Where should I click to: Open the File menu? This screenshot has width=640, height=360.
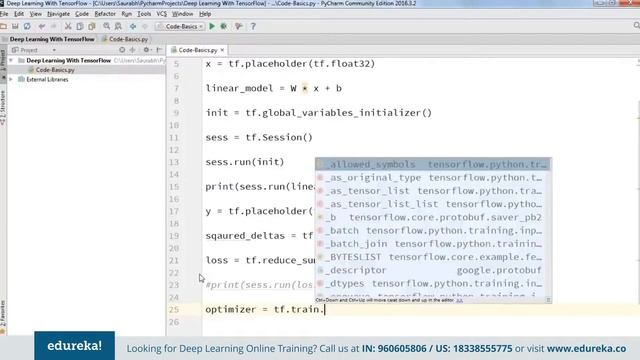click(x=4, y=14)
